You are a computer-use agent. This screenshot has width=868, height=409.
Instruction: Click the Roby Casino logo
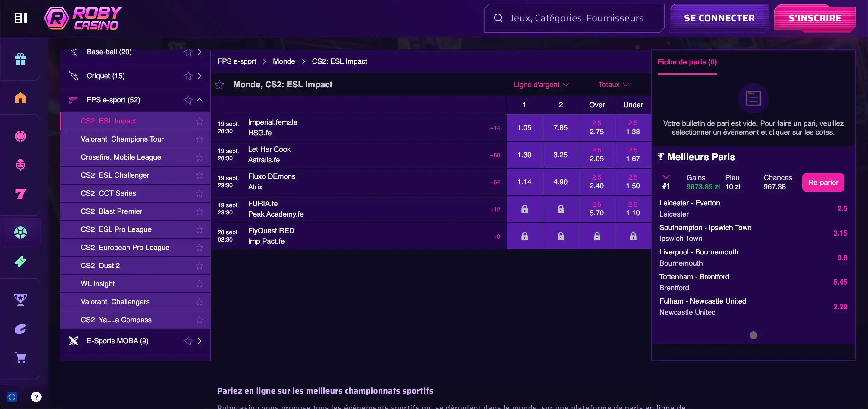coord(83,18)
